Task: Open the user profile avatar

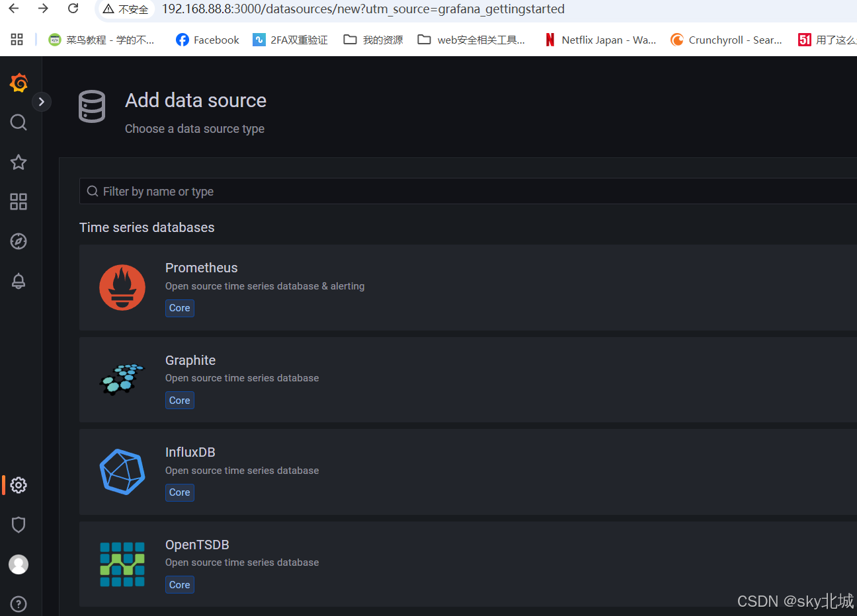Action: point(19,564)
